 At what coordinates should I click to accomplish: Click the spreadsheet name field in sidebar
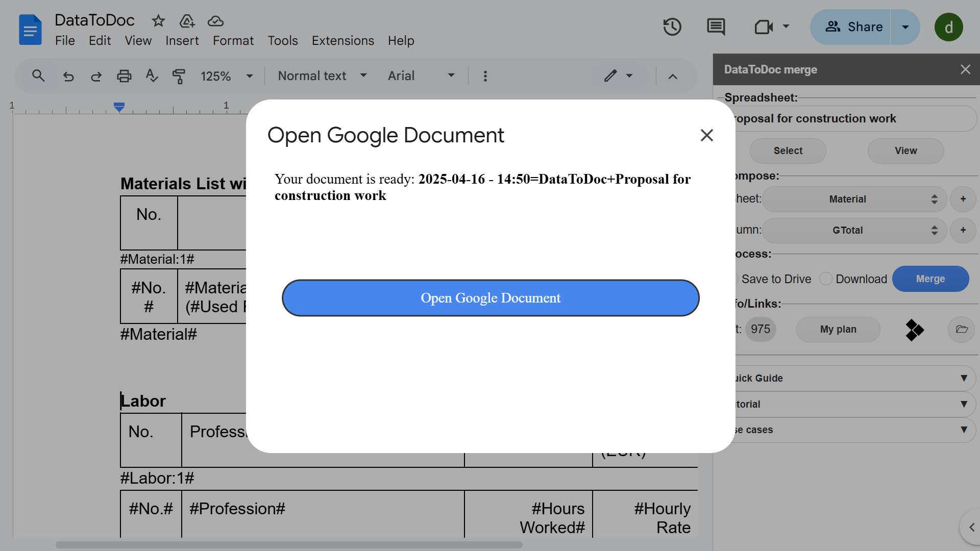[x=855, y=119]
